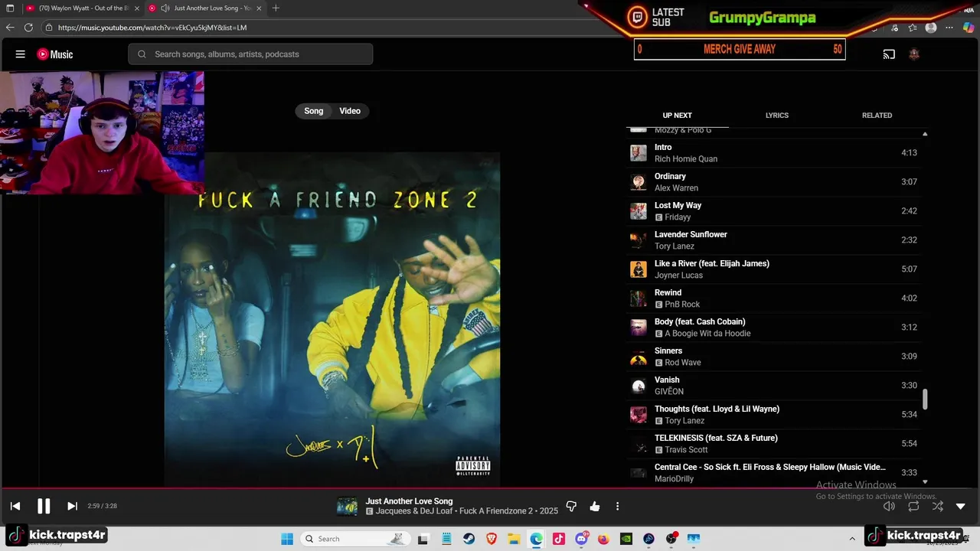Click the Just Another Love Song title
Screen dimensions: 980x551
tap(409, 501)
